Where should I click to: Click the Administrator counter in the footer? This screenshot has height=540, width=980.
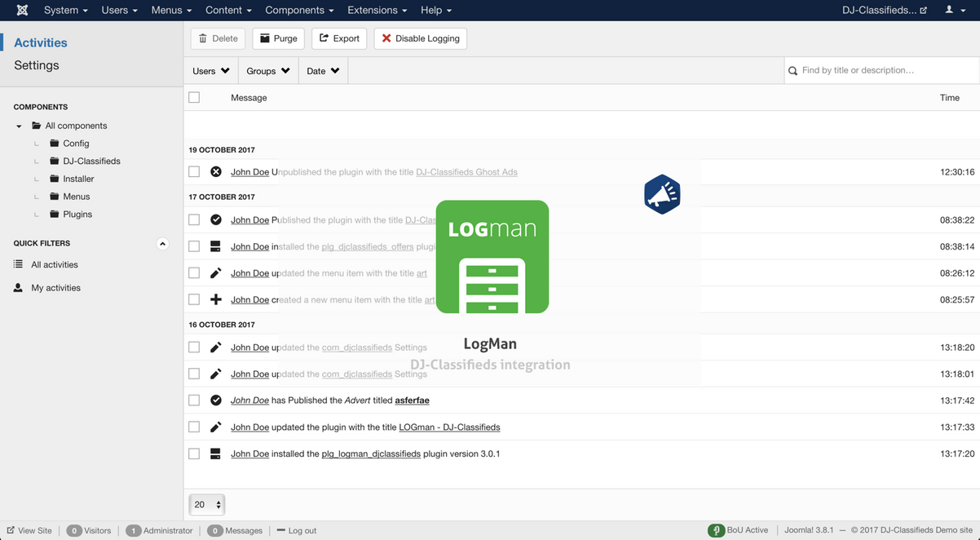[159, 530]
